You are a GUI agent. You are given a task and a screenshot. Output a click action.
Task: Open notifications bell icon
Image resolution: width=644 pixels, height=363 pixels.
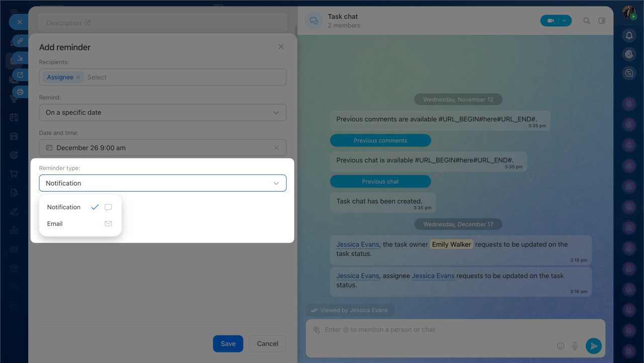pyautogui.click(x=629, y=35)
